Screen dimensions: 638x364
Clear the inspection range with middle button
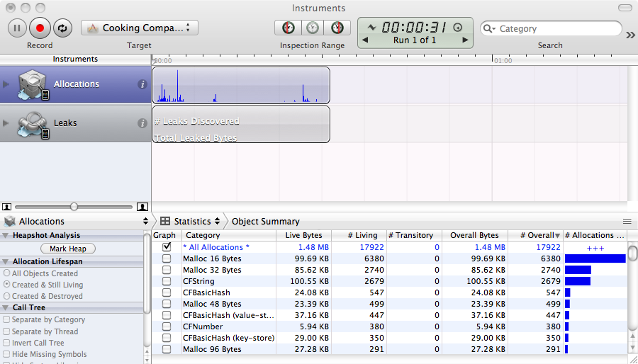[x=313, y=28]
